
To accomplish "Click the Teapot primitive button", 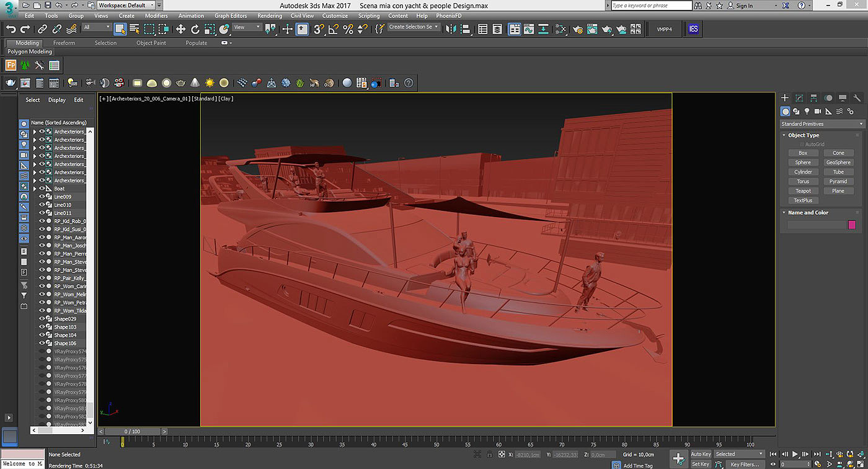I will tap(803, 191).
